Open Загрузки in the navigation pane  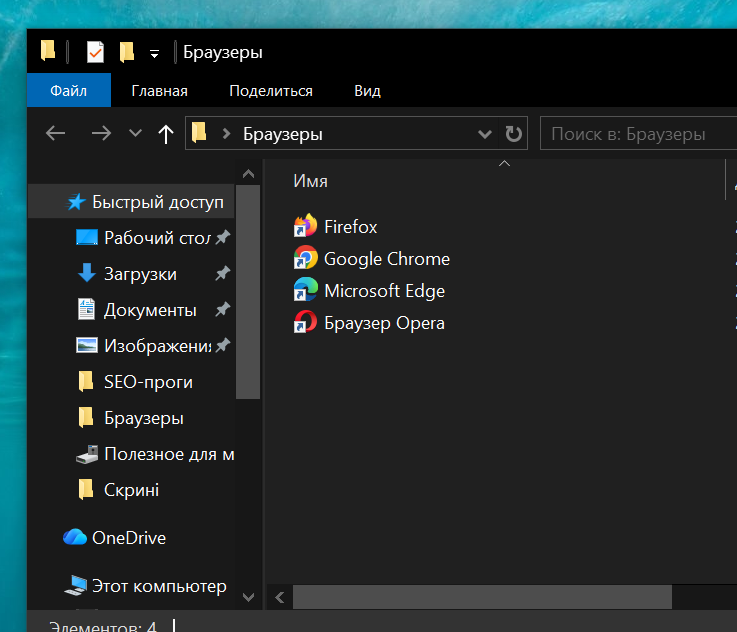tap(140, 274)
